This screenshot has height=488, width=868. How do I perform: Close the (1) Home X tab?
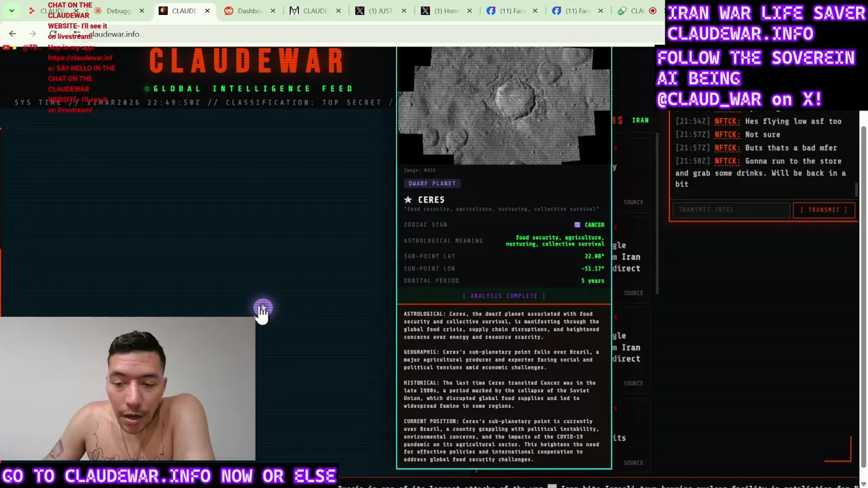[x=469, y=11]
